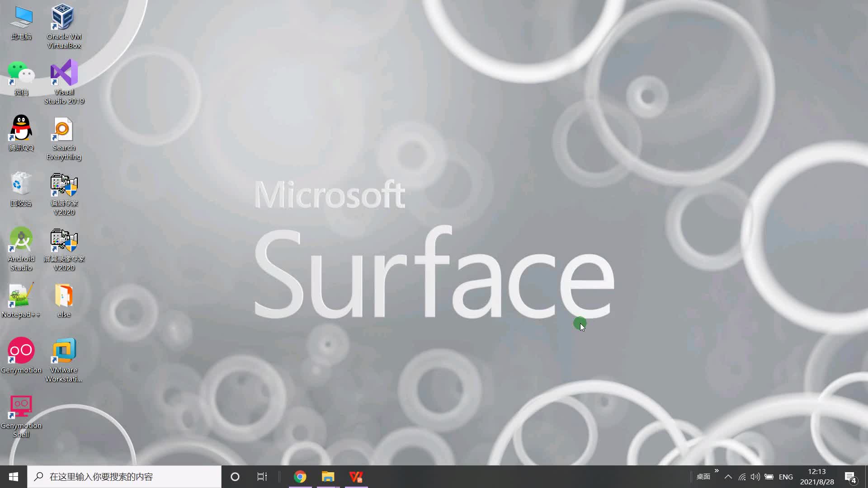The width and height of the screenshot is (868, 488).
Task: Select the 屏幕录像专家 V2020 shortcut
Action: [x=64, y=250]
